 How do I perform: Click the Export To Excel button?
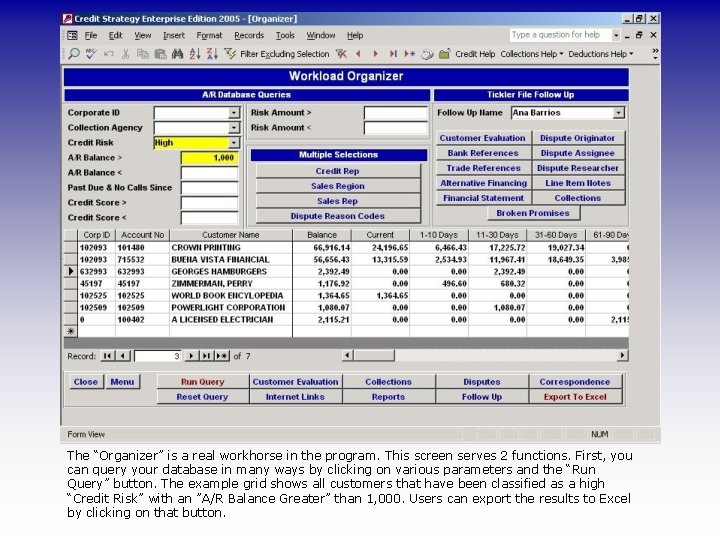[x=575, y=397]
